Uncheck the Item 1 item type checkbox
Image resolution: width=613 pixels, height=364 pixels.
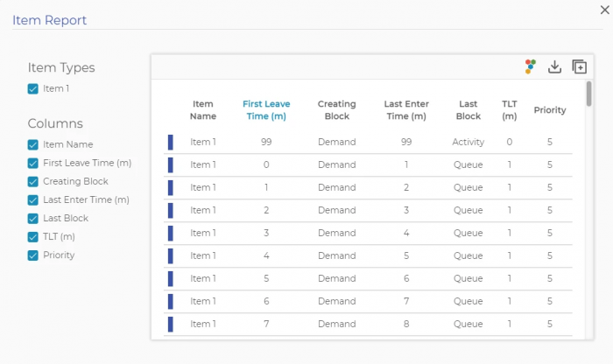coord(33,89)
